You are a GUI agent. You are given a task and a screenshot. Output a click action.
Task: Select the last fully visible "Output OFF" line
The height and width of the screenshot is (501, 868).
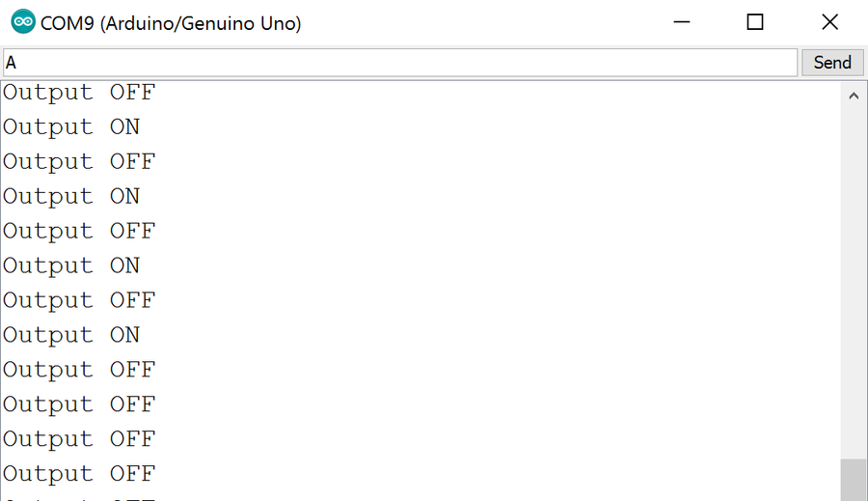(79, 475)
